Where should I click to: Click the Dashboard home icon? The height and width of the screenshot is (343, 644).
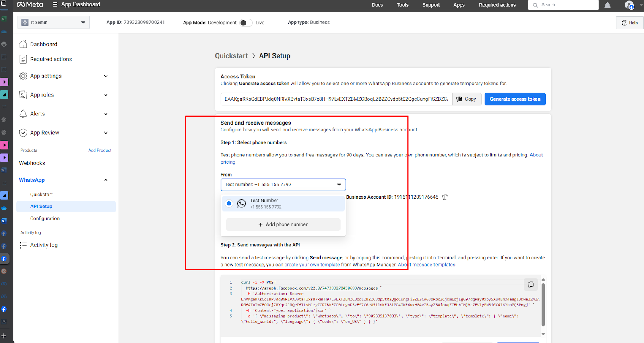tap(23, 44)
